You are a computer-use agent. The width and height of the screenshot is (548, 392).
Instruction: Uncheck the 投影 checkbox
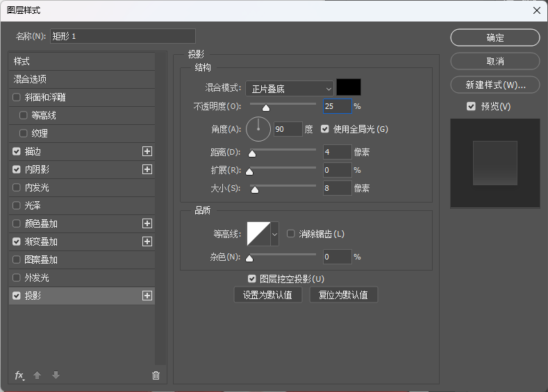(x=17, y=296)
